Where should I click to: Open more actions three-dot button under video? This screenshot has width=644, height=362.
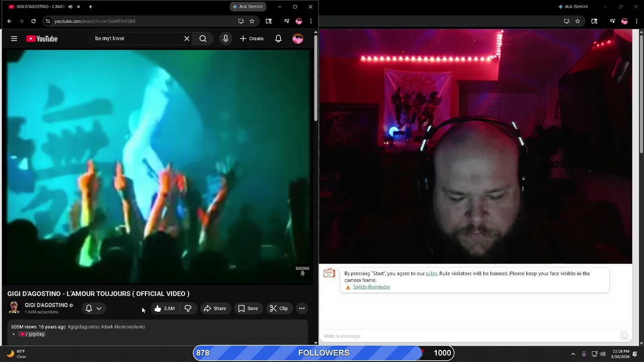coord(302,308)
